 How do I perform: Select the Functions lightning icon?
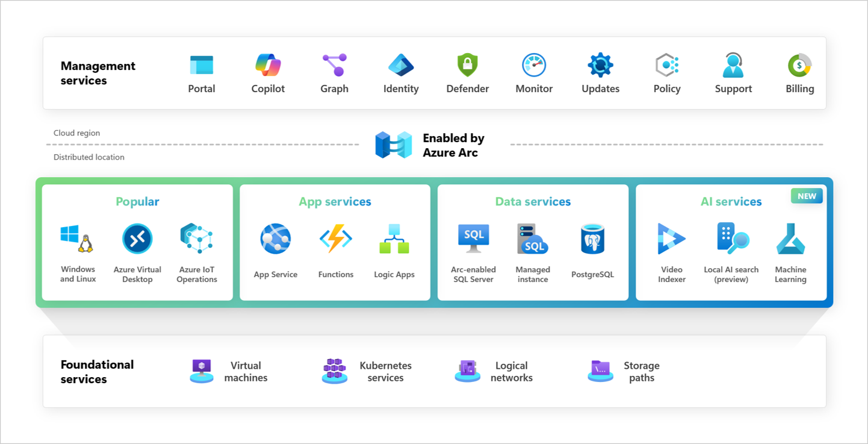[335, 239]
